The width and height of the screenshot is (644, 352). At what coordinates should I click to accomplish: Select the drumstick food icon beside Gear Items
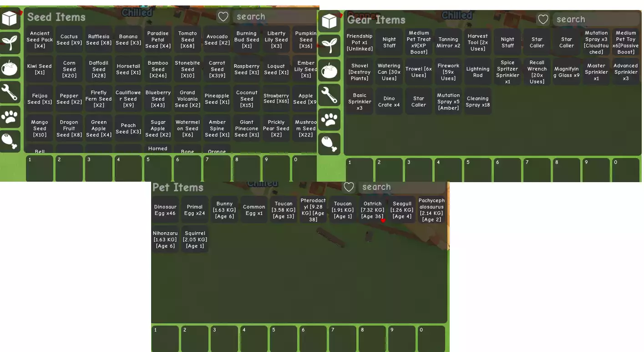pyautogui.click(x=329, y=144)
